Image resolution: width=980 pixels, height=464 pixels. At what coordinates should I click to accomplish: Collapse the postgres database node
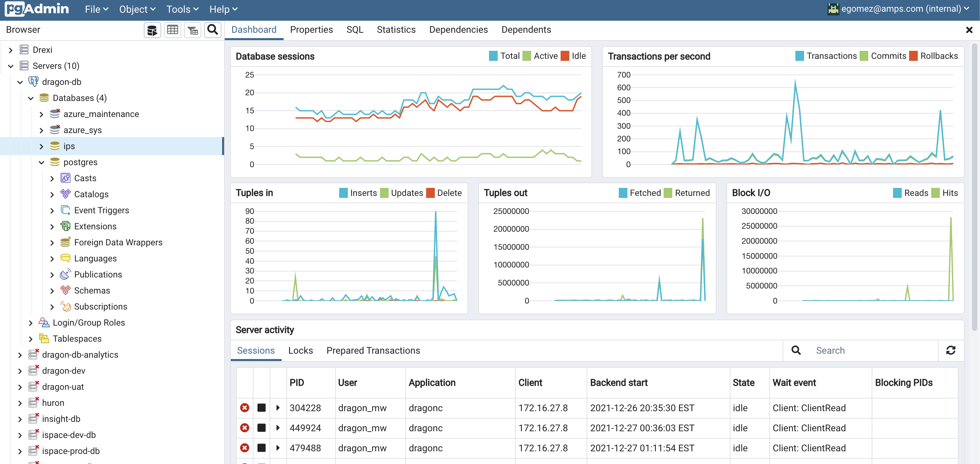coord(41,162)
